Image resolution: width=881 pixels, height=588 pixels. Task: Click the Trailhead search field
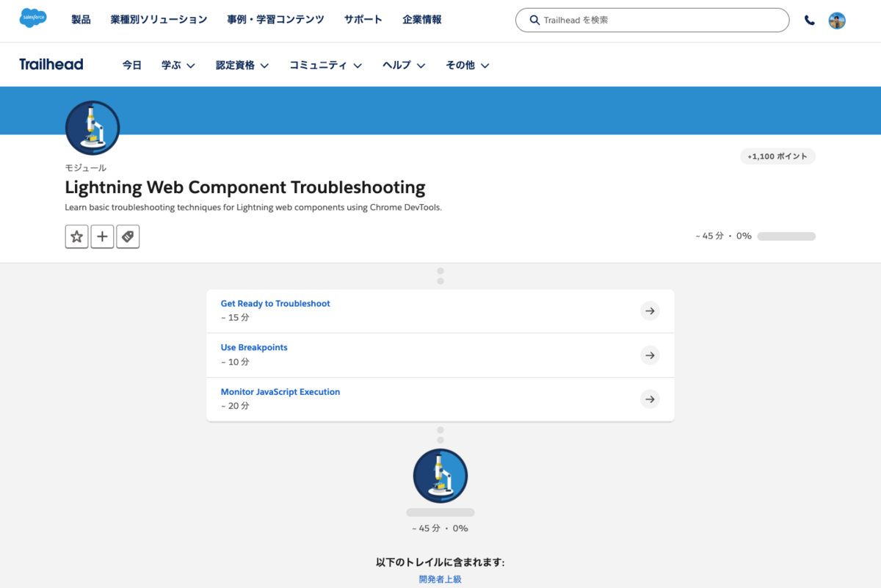652,20
